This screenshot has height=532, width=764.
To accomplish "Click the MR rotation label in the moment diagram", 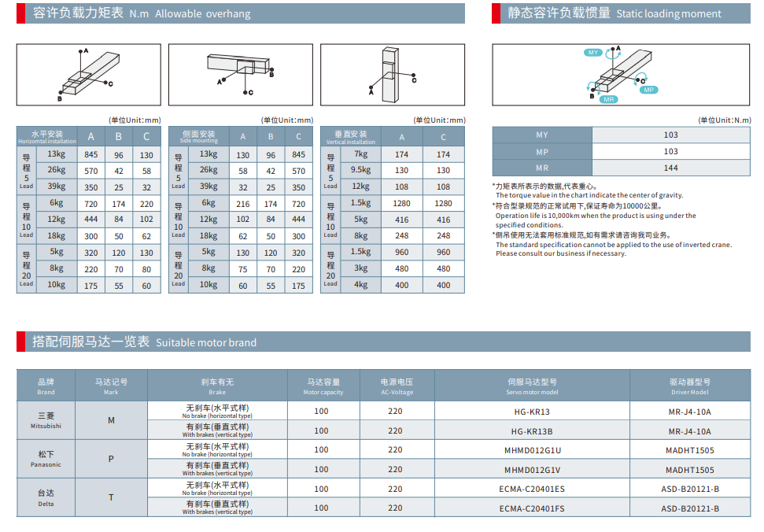I will tap(608, 100).
